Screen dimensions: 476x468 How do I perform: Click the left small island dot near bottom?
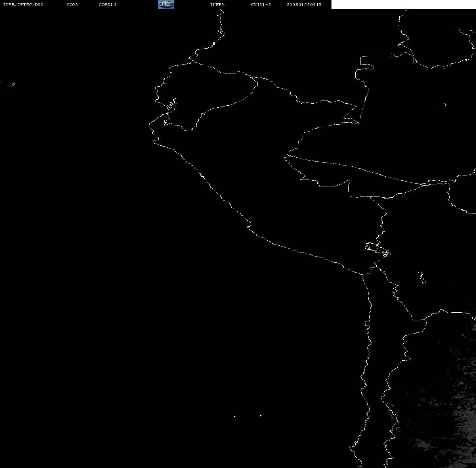(234, 416)
